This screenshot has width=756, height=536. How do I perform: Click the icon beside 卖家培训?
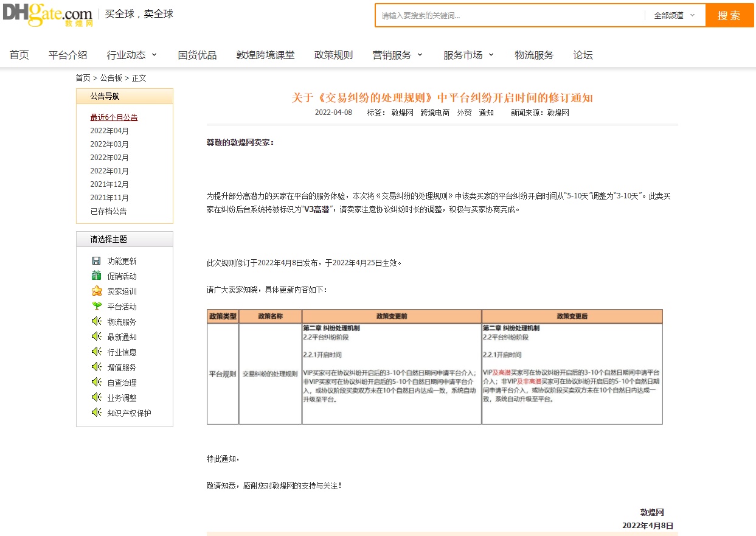pyautogui.click(x=96, y=291)
